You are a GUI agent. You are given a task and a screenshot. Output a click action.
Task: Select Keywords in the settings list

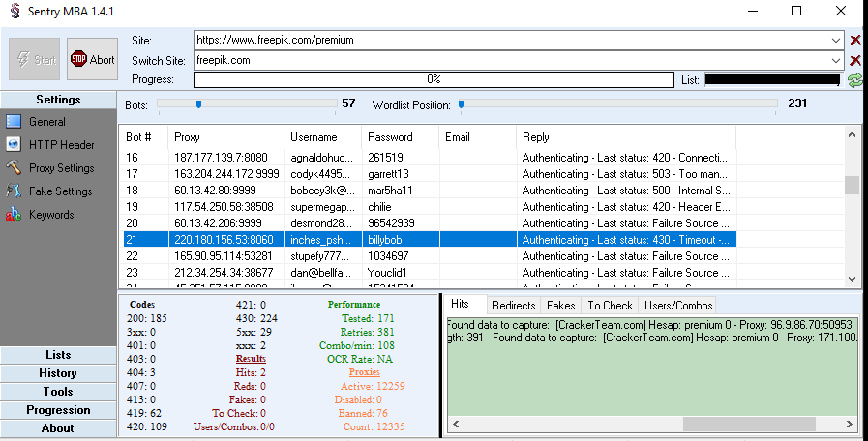pos(51,215)
